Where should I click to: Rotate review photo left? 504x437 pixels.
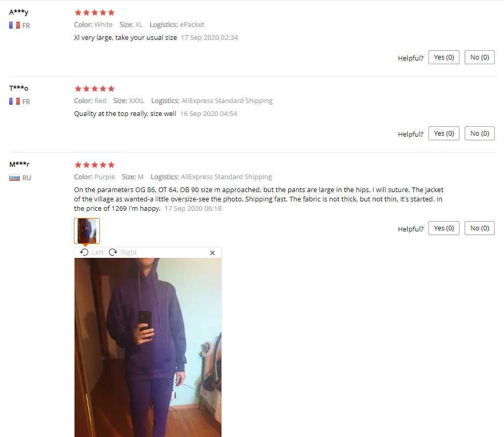(x=92, y=253)
